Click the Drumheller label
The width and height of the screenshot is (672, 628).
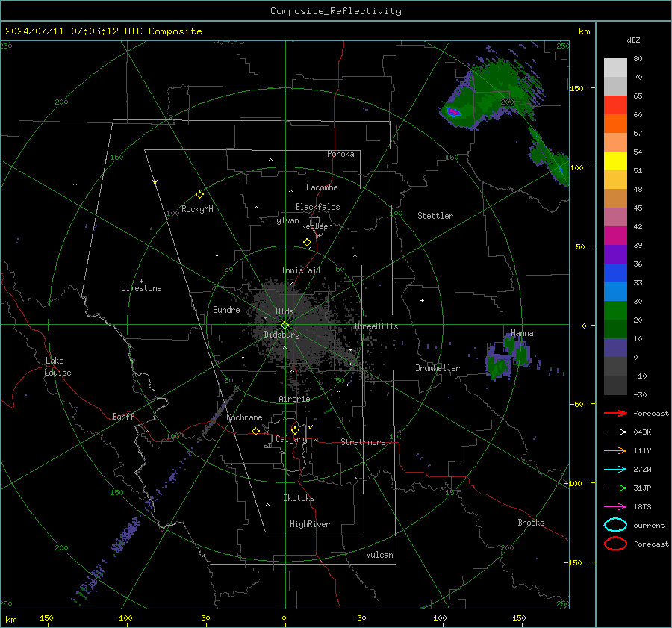tap(438, 368)
